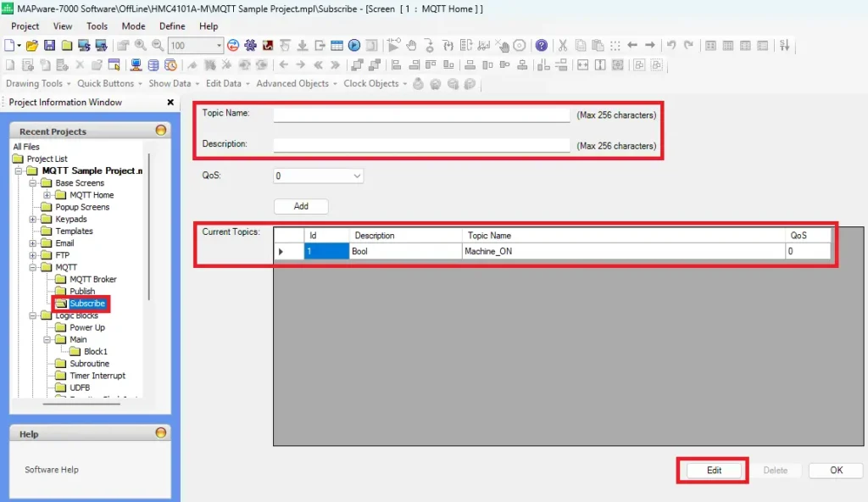
Task: Click the Redo arrow icon
Action: coord(690,45)
